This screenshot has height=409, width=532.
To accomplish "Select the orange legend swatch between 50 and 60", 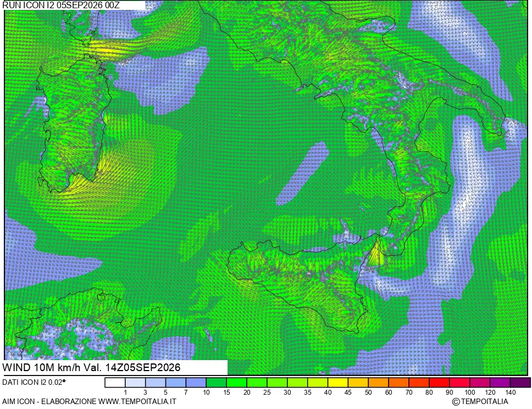I will pyautogui.click(x=379, y=383).
